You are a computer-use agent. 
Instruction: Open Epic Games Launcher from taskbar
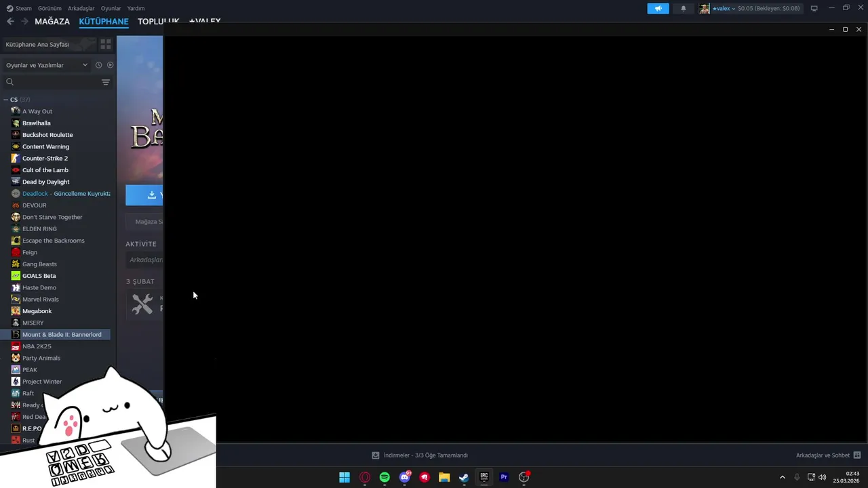point(484,477)
